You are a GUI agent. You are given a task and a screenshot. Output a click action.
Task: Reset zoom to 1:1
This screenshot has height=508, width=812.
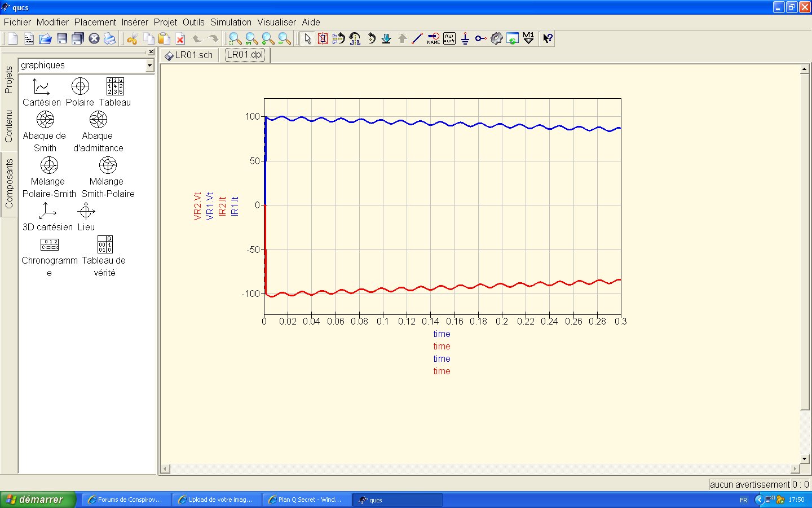[251, 38]
